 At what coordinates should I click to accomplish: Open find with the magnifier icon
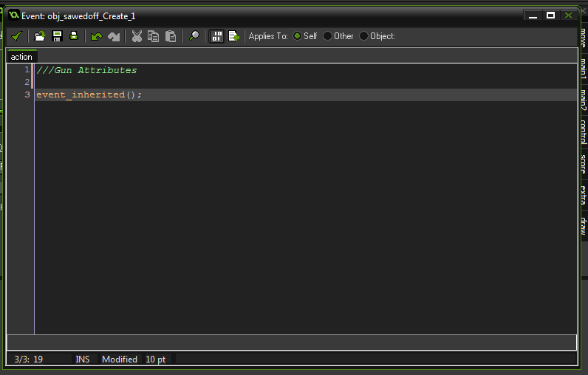click(x=194, y=36)
